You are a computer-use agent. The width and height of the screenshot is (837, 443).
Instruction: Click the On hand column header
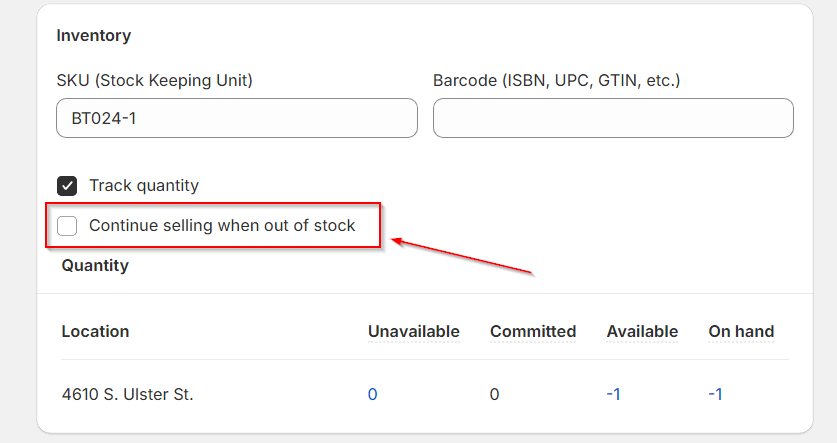pos(741,331)
